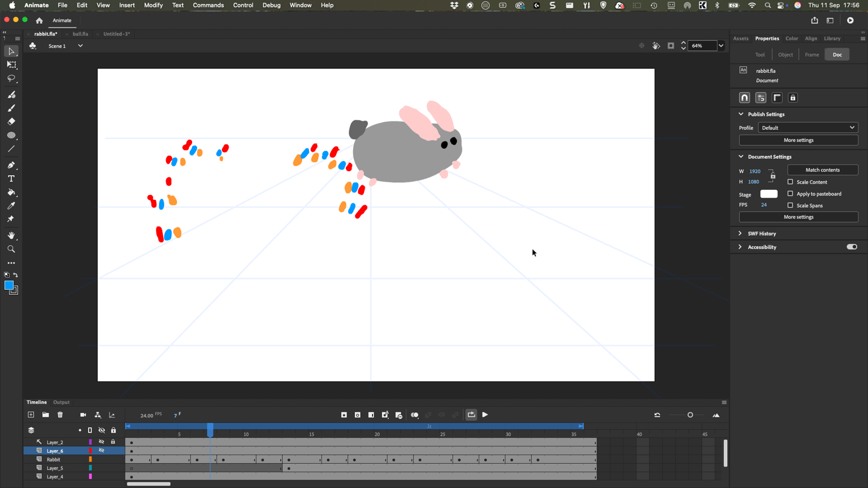868x488 pixels.
Task: Select the Paint Bucket tool
Action: (11, 192)
